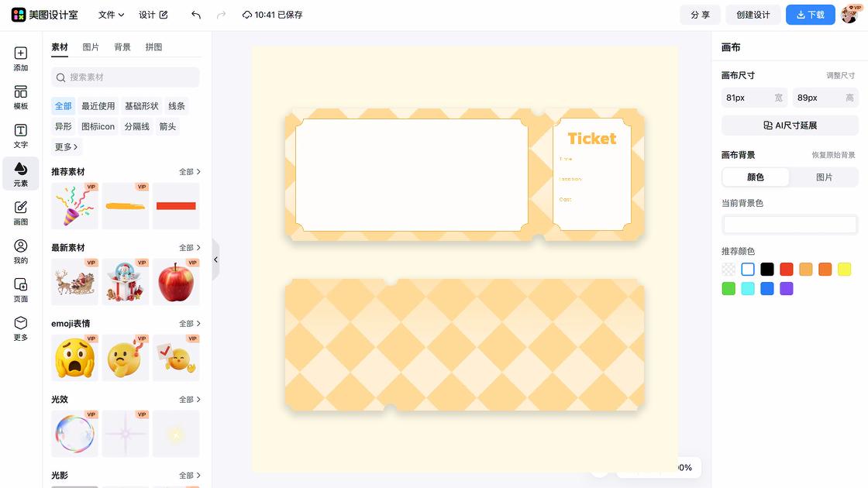Open the 文件 dropdown menu
This screenshot has height=488, width=868.
[111, 15]
